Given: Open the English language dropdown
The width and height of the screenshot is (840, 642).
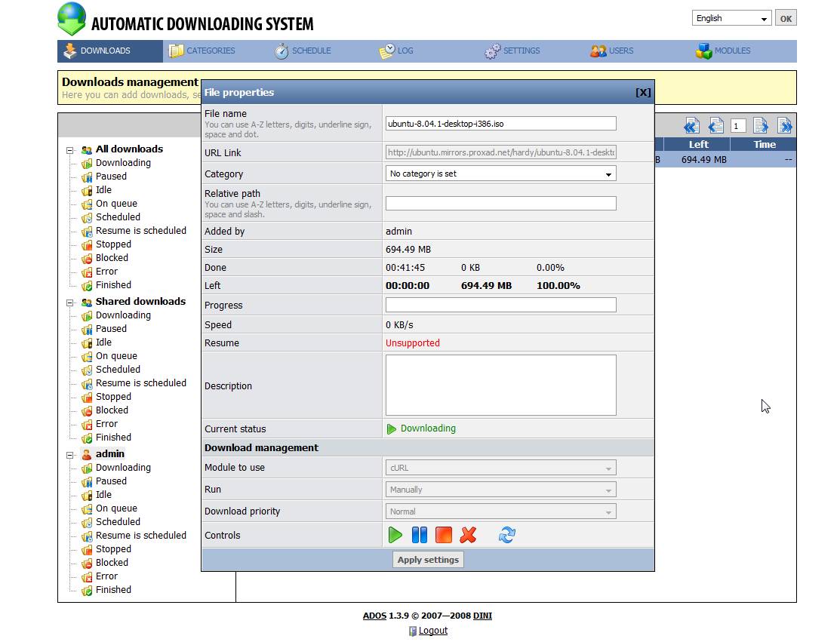Looking at the screenshot, I should coord(731,18).
